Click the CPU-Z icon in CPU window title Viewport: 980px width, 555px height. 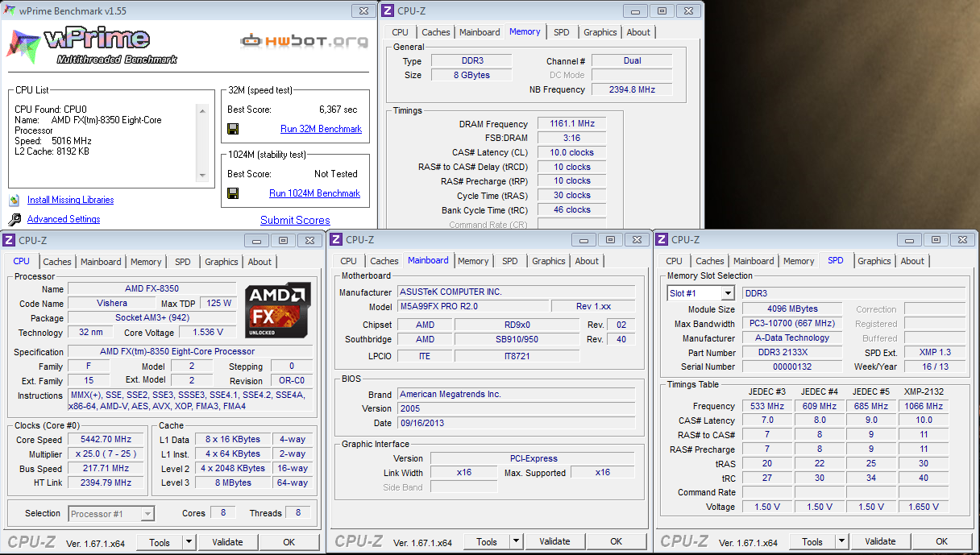(9, 240)
